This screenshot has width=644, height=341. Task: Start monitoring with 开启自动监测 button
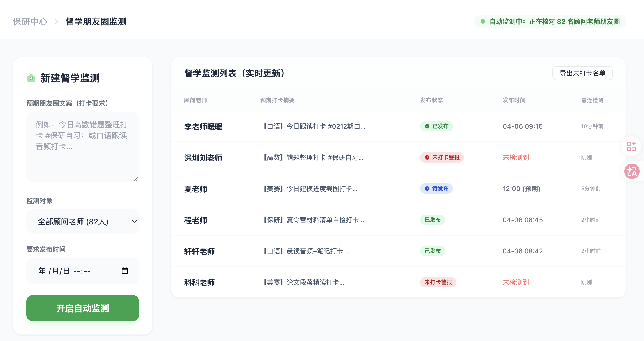pos(83,308)
